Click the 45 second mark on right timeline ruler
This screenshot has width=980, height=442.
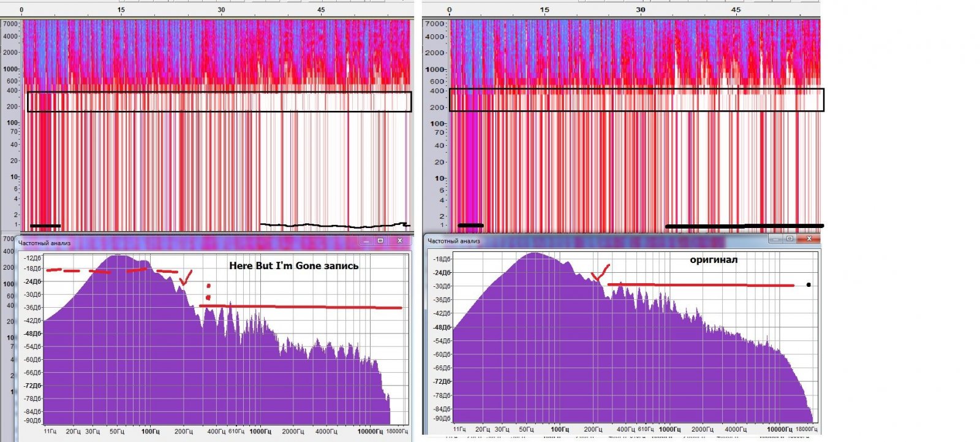pos(736,10)
